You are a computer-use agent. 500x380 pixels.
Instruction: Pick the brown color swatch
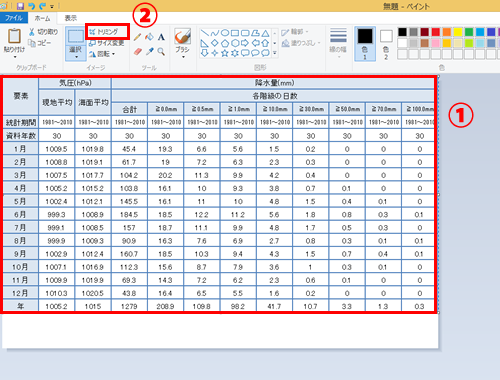pyautogui.click(x=424, y=43)
